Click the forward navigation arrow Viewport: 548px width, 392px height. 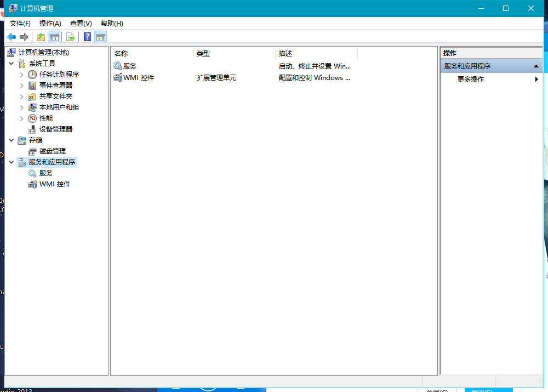point(24,37)
